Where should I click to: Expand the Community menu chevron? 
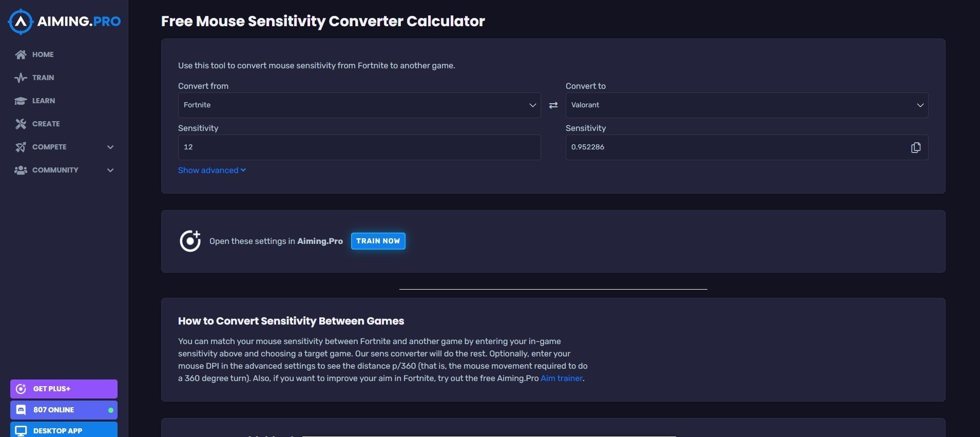pyautogui.click(x=110, y=170)
